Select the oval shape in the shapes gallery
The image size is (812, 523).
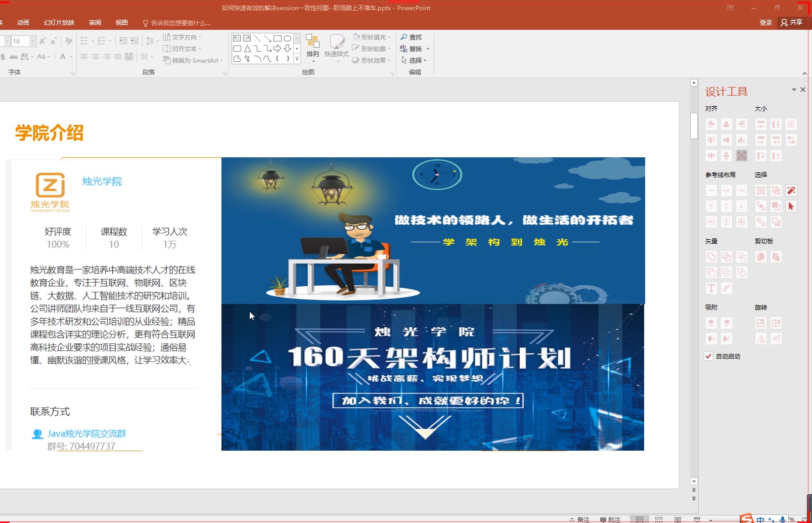pos(288,38)
